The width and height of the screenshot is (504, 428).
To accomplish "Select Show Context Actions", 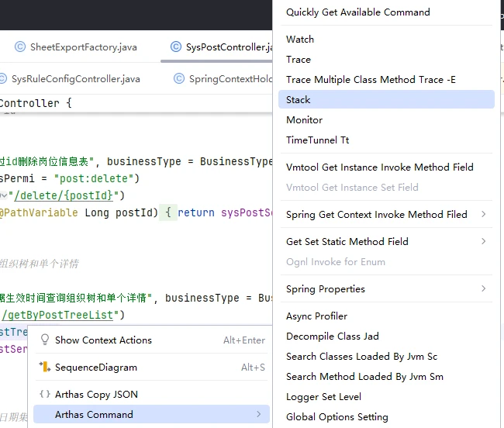I will pyautogui.click(x=151, y=340).
